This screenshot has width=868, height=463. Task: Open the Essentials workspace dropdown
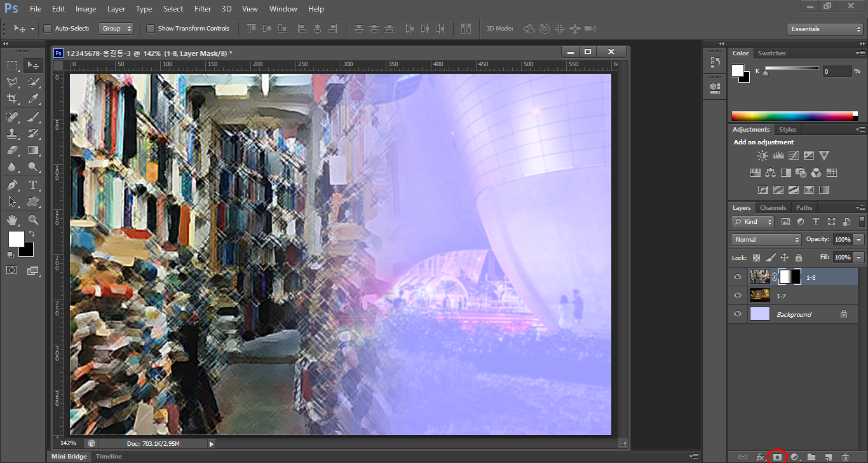tap(824, 29)
